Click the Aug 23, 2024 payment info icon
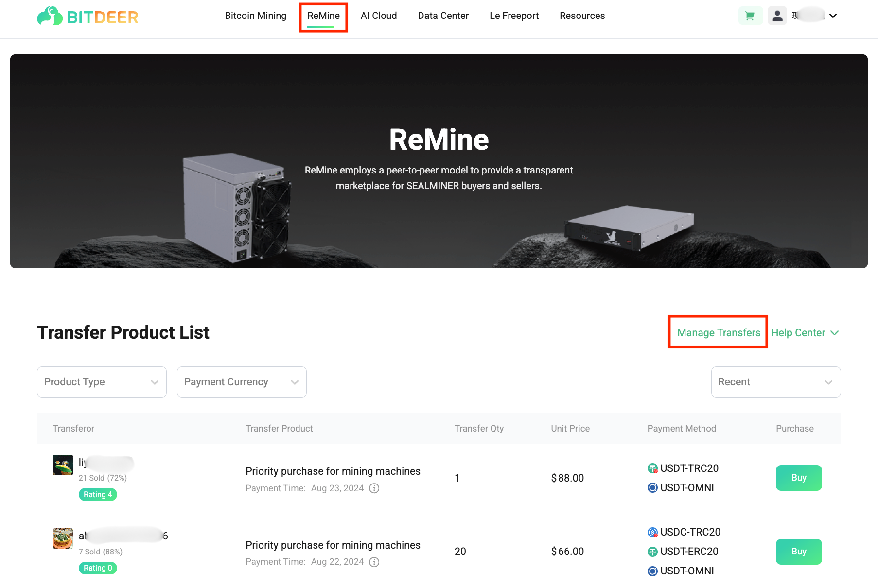 374,488
